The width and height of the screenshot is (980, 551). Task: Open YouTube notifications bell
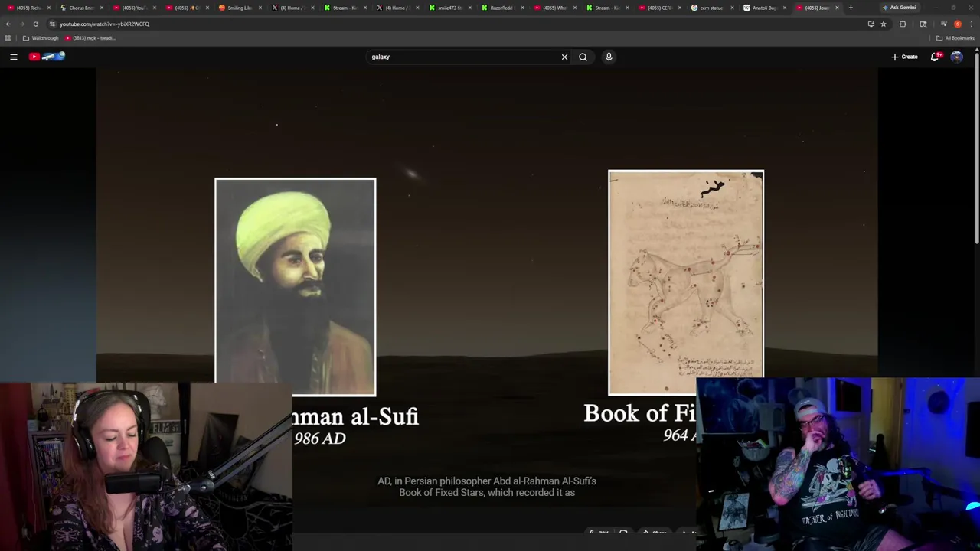[935, 57]
